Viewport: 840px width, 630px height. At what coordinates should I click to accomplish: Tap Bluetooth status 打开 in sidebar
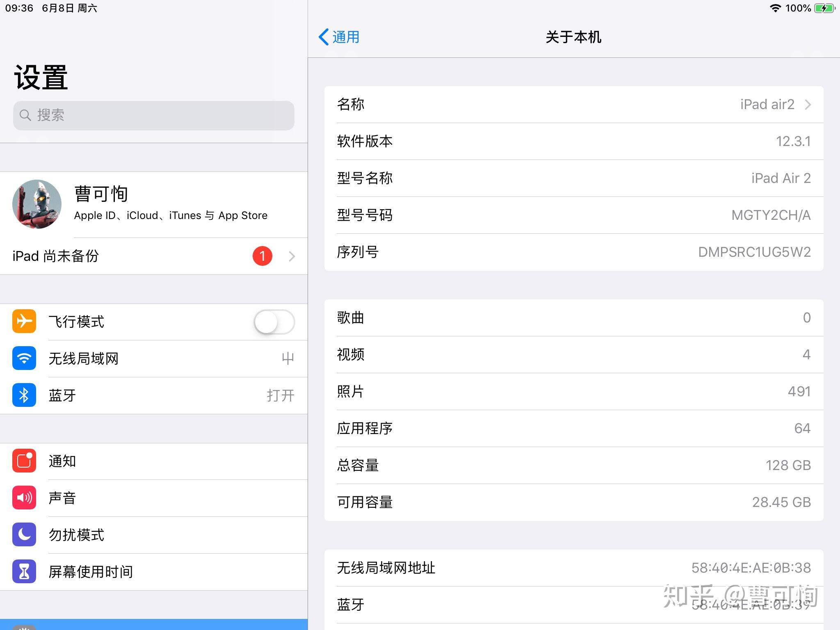point(281,395)
